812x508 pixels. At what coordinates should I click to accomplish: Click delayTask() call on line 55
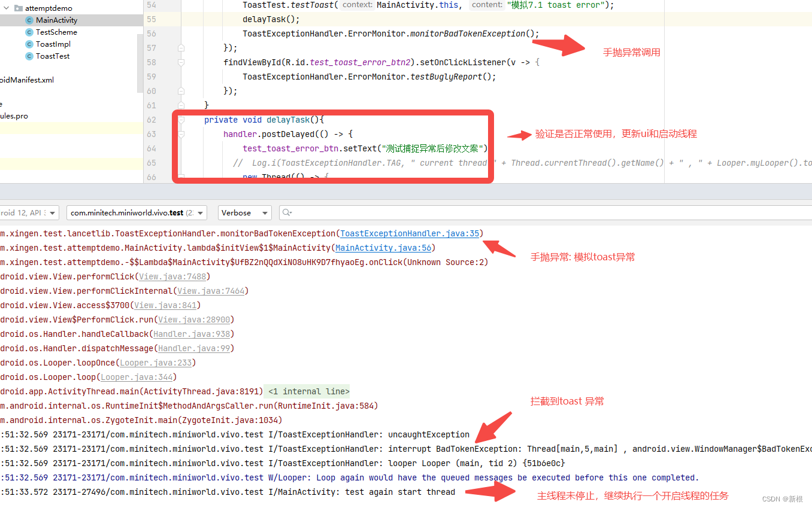point(271,19)
